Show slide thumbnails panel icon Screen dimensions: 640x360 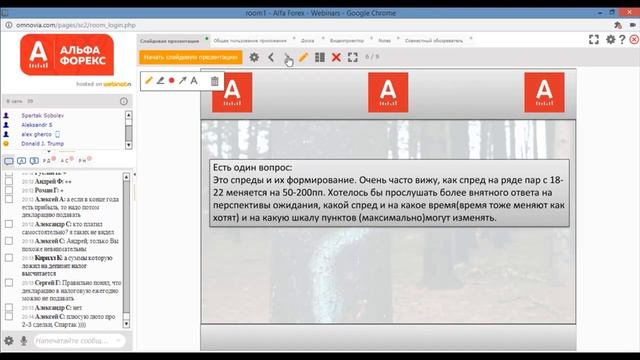(x=320, y=57)
